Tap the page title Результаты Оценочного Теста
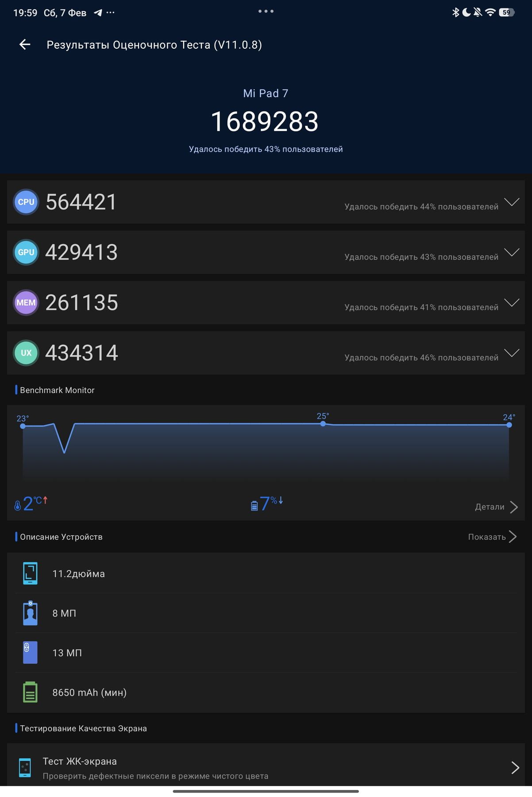Viewport: 532px width, 797px height. click(x=154, y=45)
